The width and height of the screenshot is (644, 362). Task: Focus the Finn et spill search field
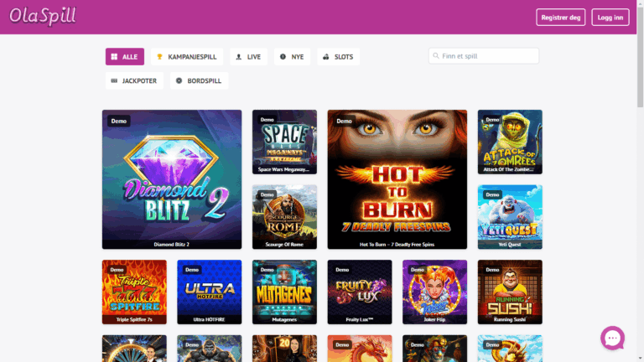[484, 56]
